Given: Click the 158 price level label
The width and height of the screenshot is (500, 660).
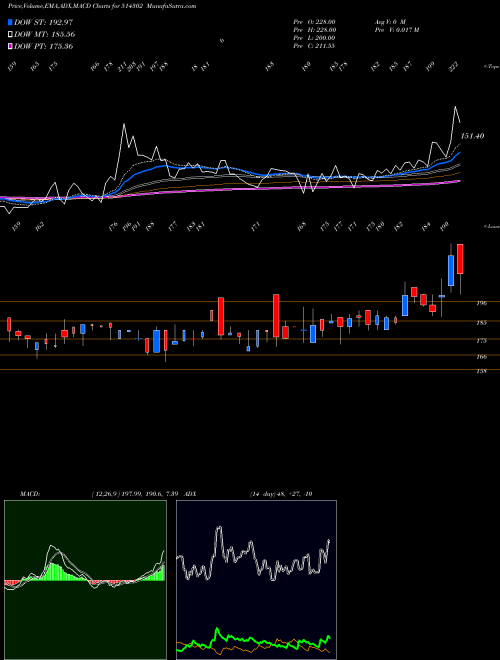Looking at the screenshot, I should pyautogui.click(x=482, y=372).
